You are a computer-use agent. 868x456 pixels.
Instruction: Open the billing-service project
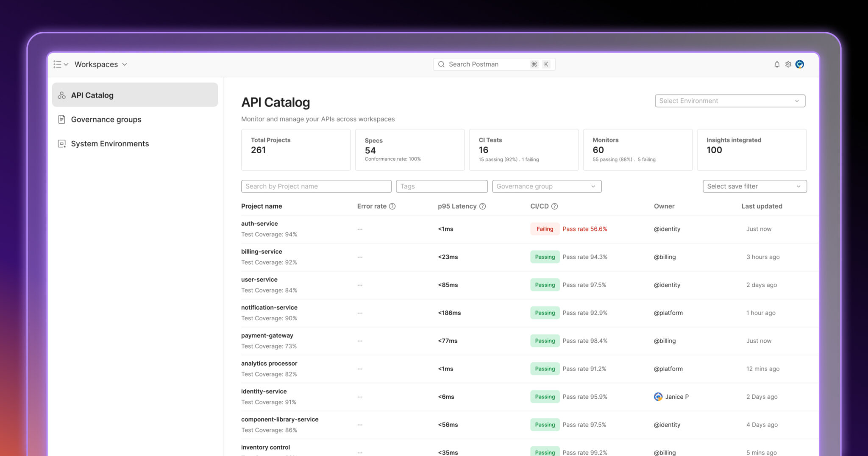click(x=262, y=252)
